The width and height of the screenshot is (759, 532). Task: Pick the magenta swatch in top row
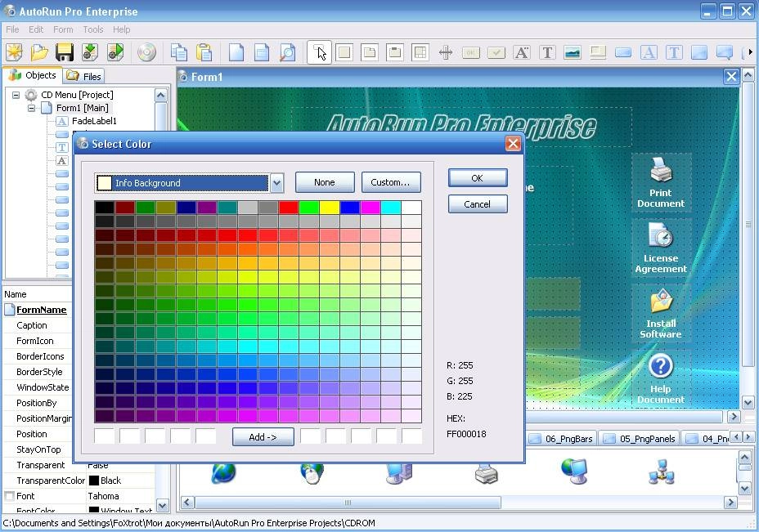[371, 208]
